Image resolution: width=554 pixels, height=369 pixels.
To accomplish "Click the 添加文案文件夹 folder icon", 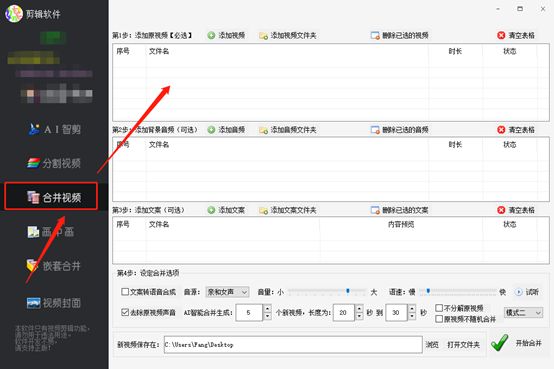I will pos(263,210).
